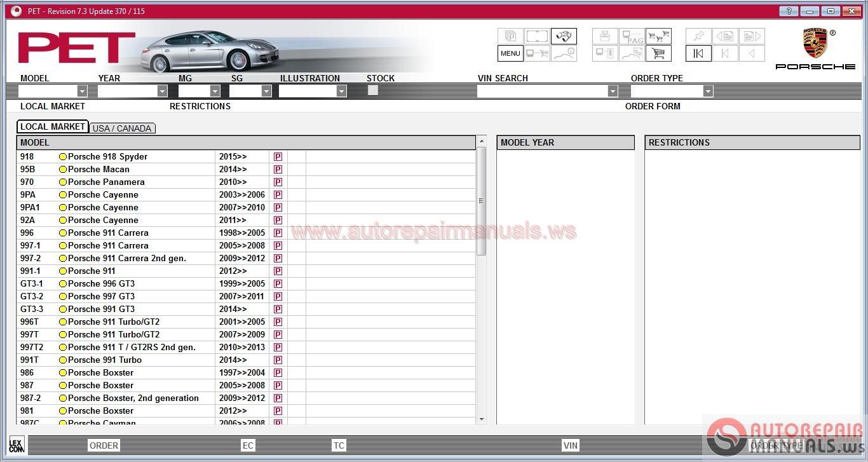868x462 pixels.
Task: Click the single shopping cart icon
Action: pyautogui.click(x=658, y=53)
